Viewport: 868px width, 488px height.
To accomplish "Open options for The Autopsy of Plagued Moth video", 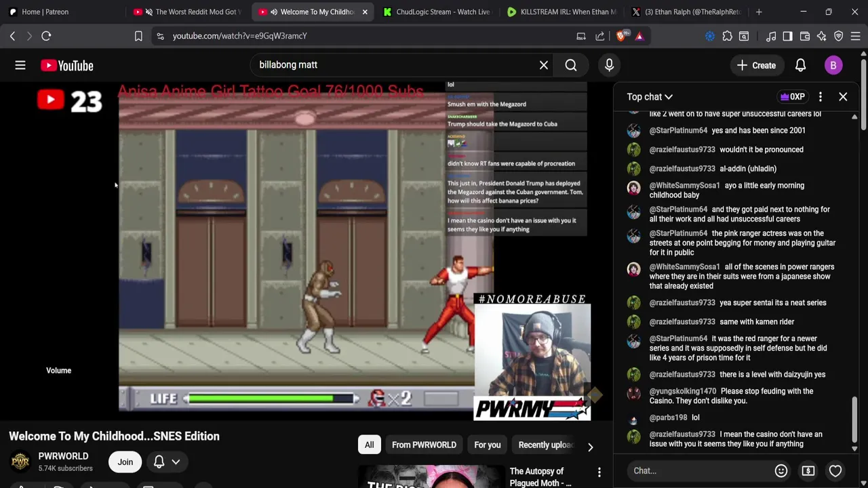I will pyautogui.click(x=599, y=472).
